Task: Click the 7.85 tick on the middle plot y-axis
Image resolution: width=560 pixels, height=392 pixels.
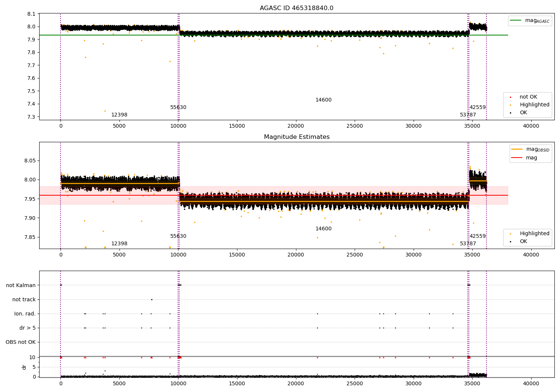Action: point(30,237)
